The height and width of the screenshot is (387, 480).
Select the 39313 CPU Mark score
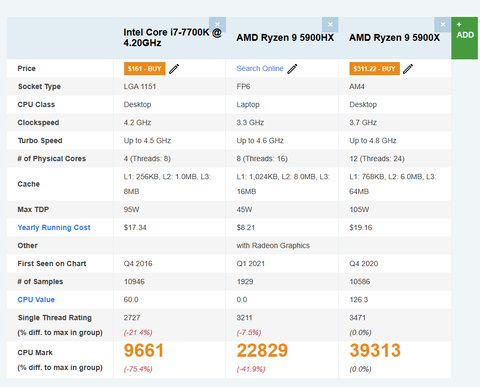(375, 350)
